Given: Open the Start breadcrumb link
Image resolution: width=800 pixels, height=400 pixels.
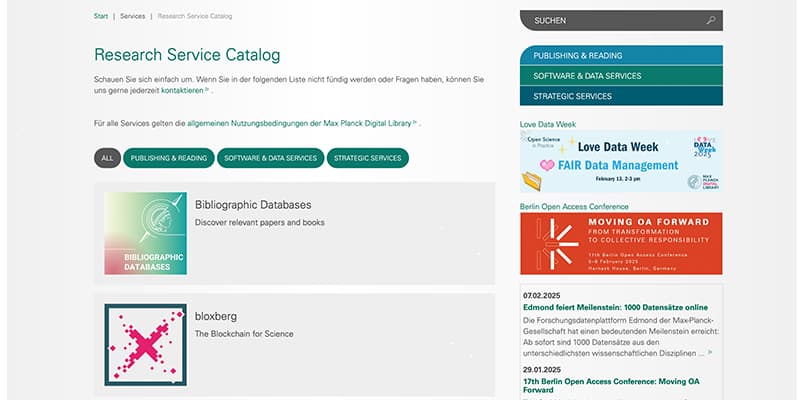Looking at the screenshot, I should 101,16.
